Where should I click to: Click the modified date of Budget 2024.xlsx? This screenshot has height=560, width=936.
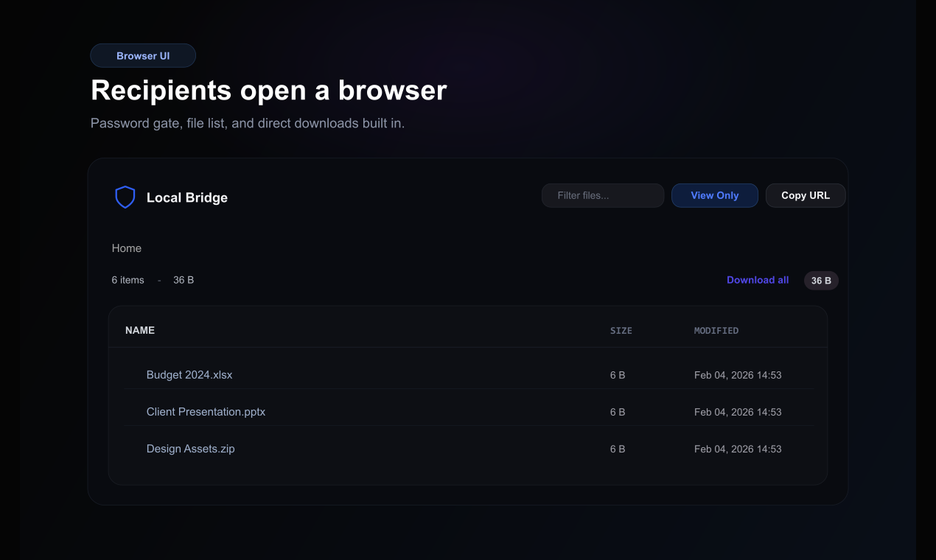738,375
